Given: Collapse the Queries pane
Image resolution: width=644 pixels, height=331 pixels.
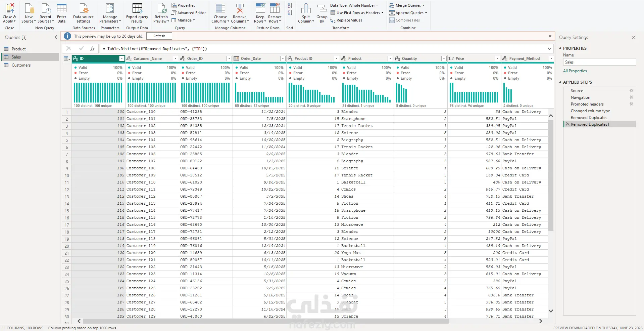Looking at the screenshot, I should (56, 37).
